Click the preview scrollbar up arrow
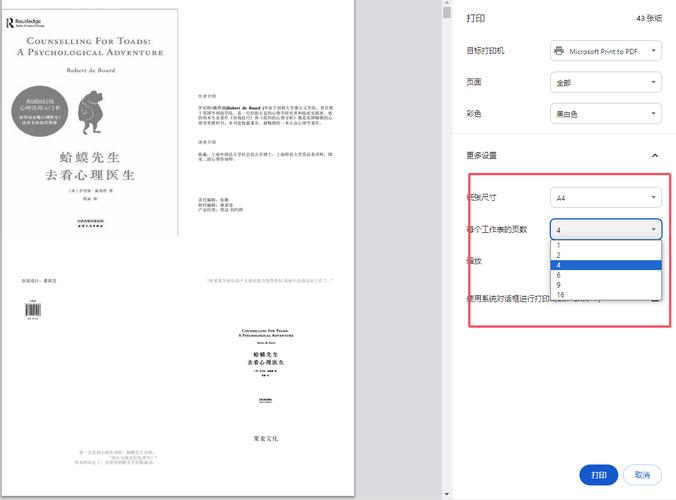 [x=447, y=3]
